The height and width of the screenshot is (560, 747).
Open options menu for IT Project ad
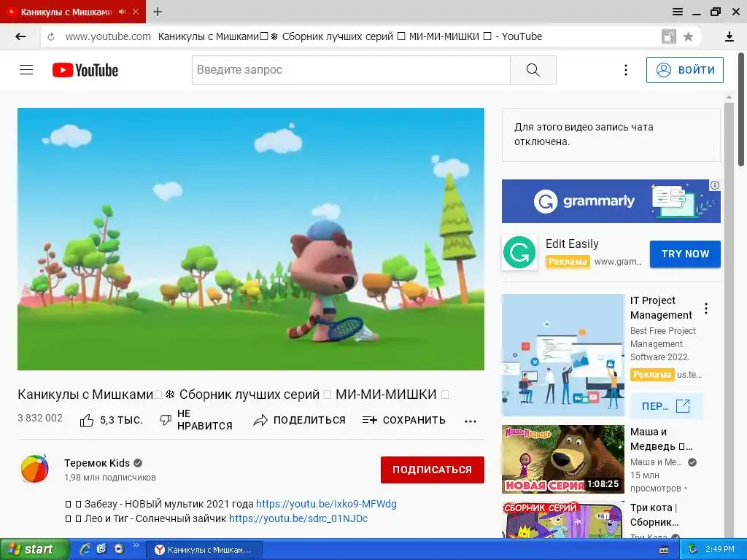[x=706, y=308]
